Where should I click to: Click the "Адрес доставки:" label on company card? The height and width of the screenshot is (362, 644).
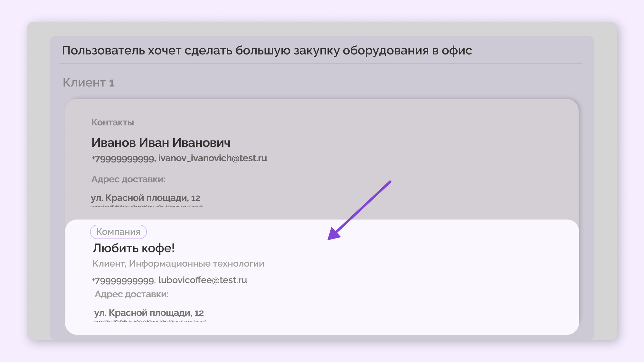[132, 294]
